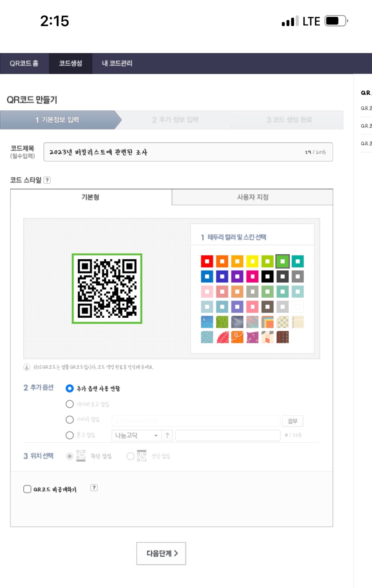This screenshot has height=588, width=372.
Task: Select 네이버 로고 삽입 radio option
Action: (69, 404)
